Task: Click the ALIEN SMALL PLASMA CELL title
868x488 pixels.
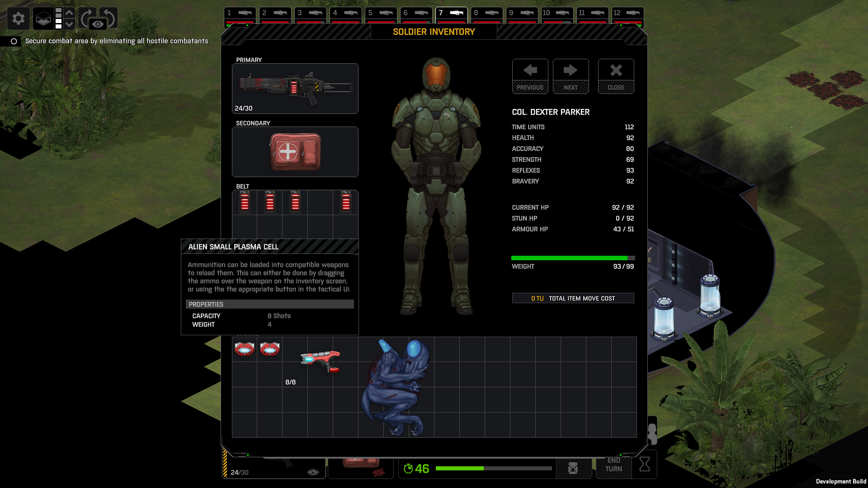Action: point(233,247)
